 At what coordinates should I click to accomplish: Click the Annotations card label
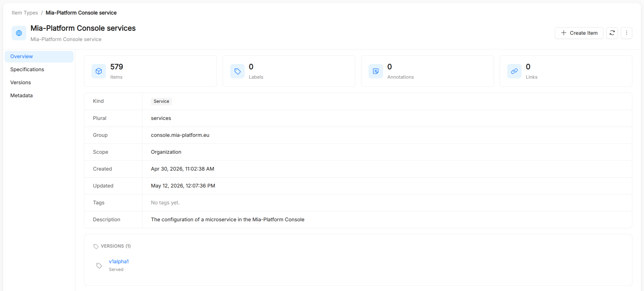pos(400,77)
